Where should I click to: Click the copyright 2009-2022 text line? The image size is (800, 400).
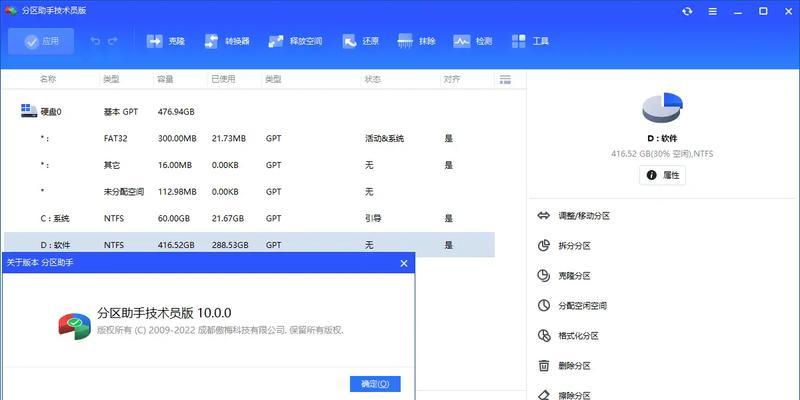220,330
